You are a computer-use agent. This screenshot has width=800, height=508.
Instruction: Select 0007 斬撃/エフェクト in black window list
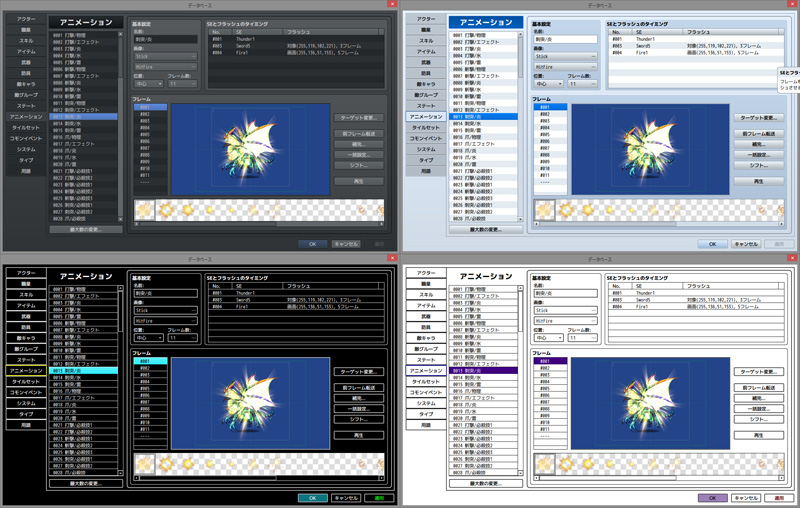click(x=84, y=330)
